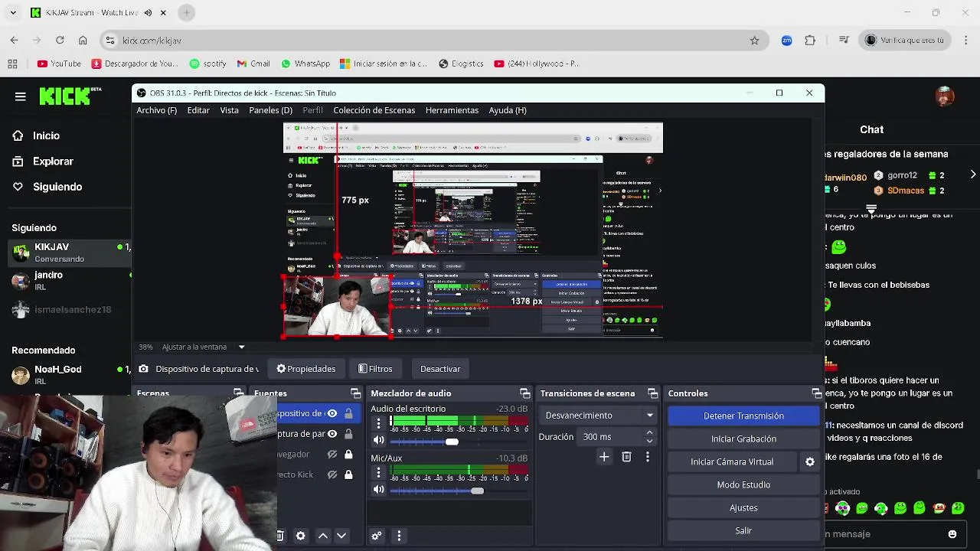Open source properties gear in Fuentes toolbar
Screen dimensions: 980x551
click(x=300, y=536)
